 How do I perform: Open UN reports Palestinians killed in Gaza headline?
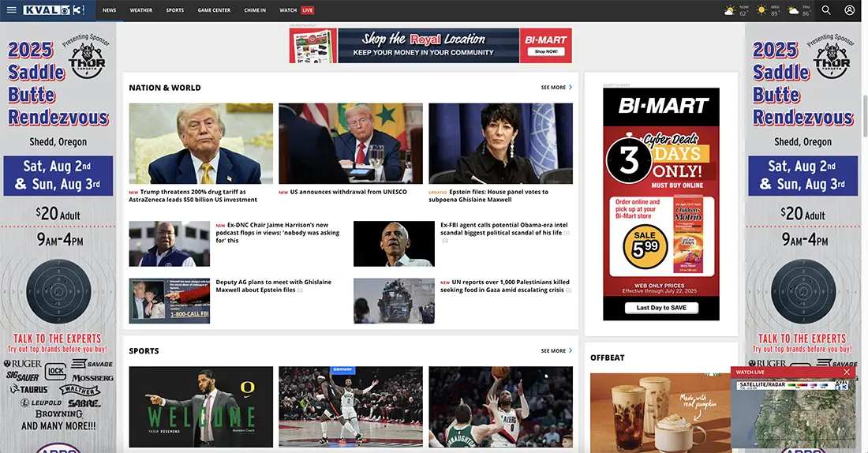(505, 286)
